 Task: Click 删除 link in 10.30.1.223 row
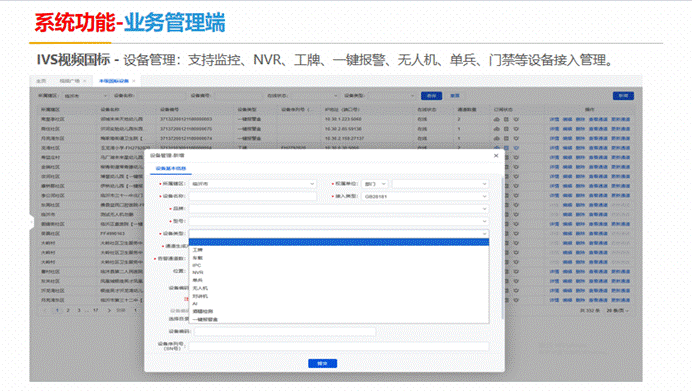(580, 119)
